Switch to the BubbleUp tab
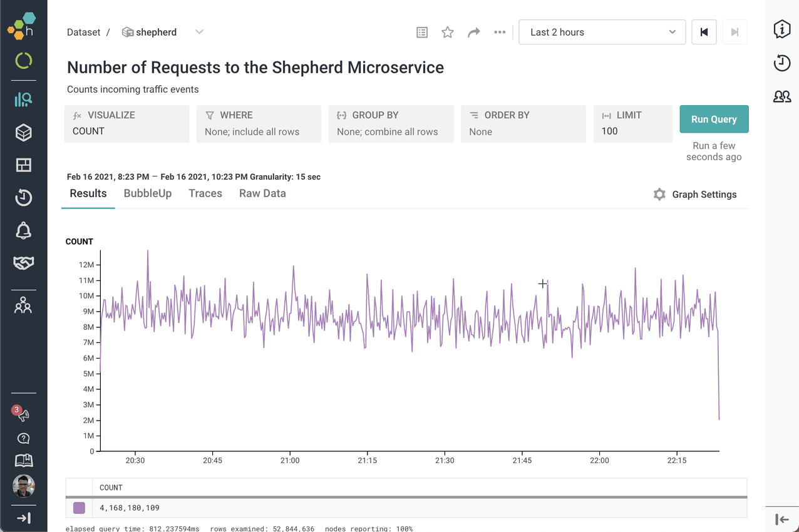 147,193
